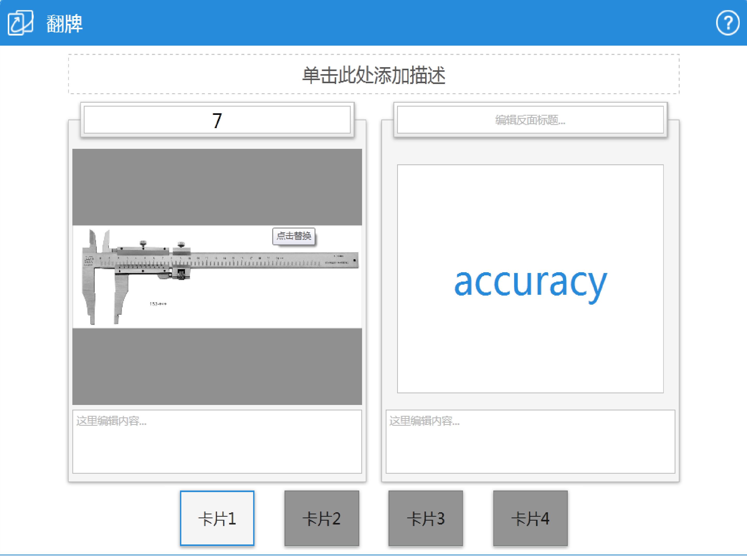Click the 单击此处添加描述 description field
This screenshot has height=560, width=747.
(x=374, y=74)
